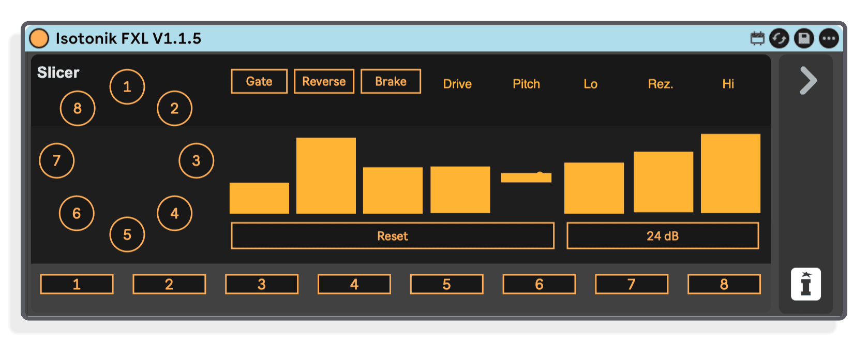Click the Drive bar slider

(x=460, y=190)
